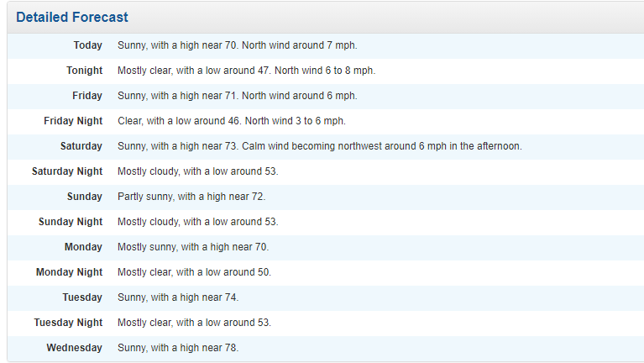The width and height of the screenshot is (644, 363).
Task: Select the Monday period label
Action: (x=83, y=247)
